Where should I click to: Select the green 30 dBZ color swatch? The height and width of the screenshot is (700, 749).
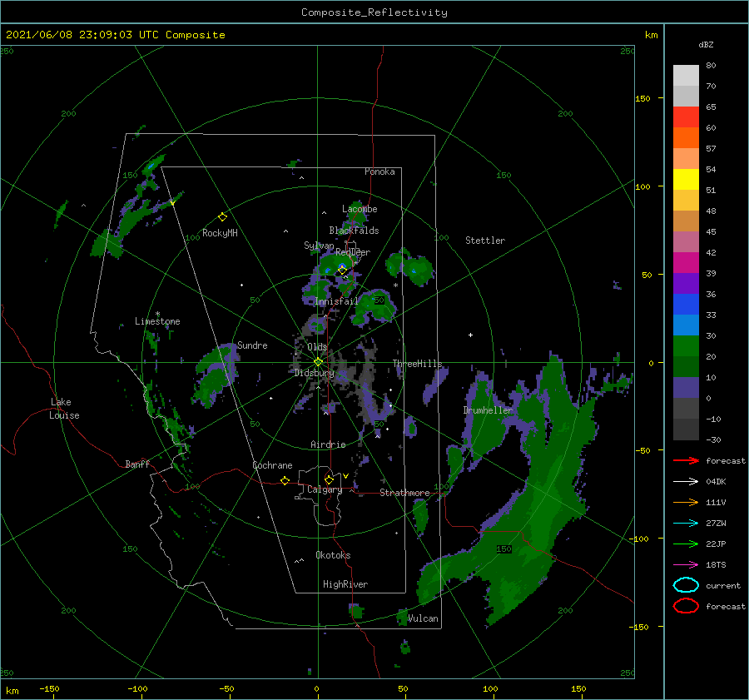coord(686,345)
